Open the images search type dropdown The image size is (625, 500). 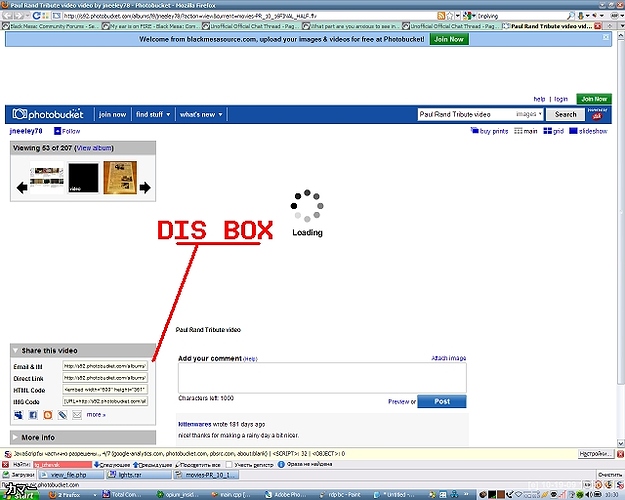pos(529,114)
